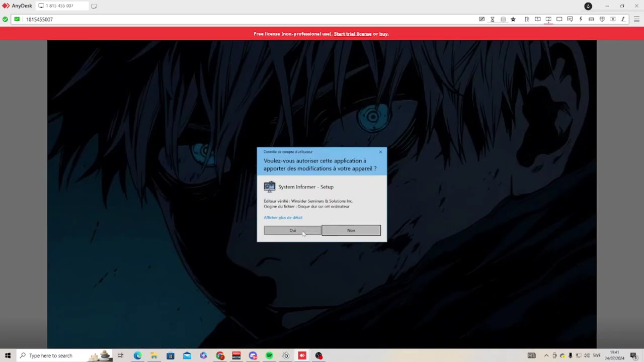644x362 pixels.
Task: Click the Type here to search box
Action: (x=64, y=355)
